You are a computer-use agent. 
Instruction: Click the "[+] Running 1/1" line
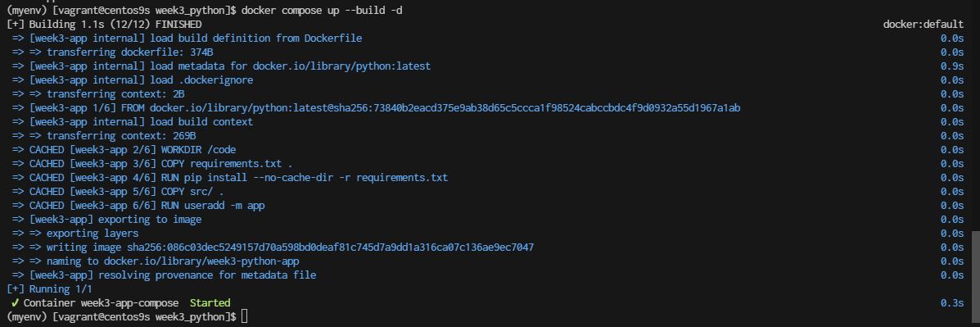[x=49, y=288]
